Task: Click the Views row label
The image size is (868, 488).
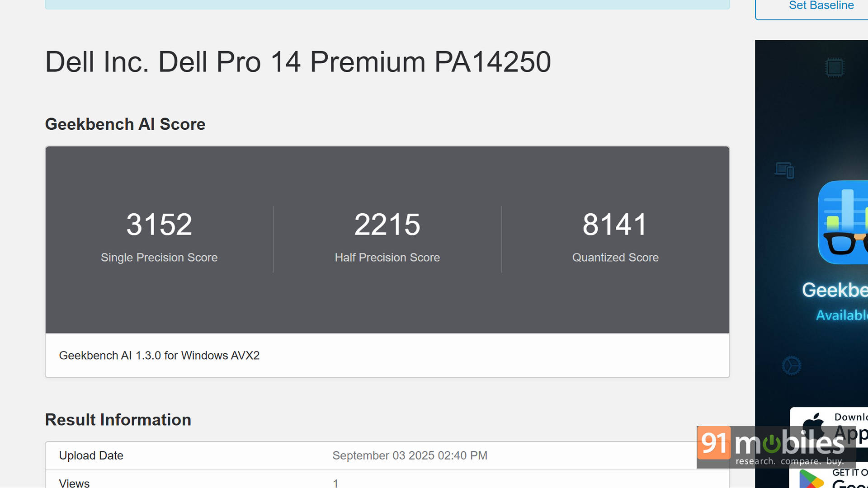Action: pos(74,483)
